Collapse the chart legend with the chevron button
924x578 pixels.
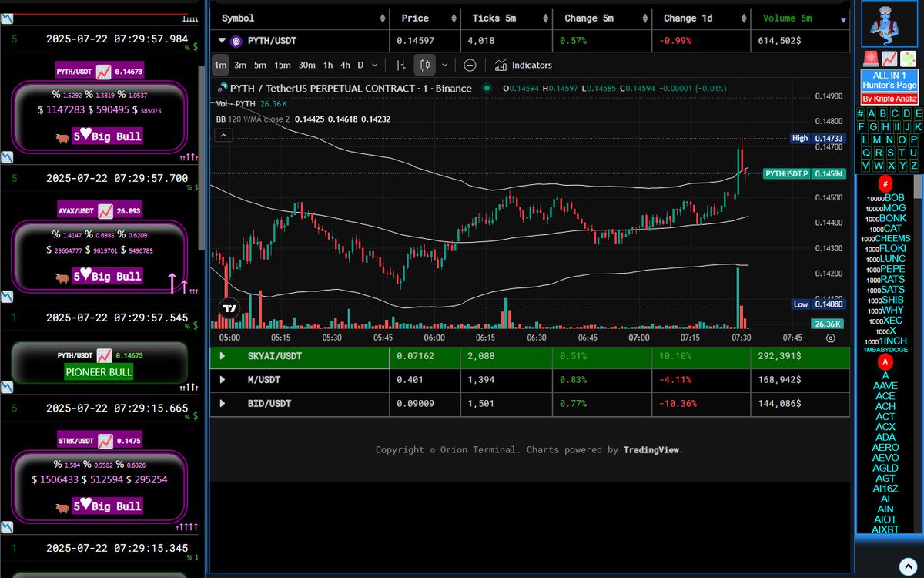pos(223,136)
